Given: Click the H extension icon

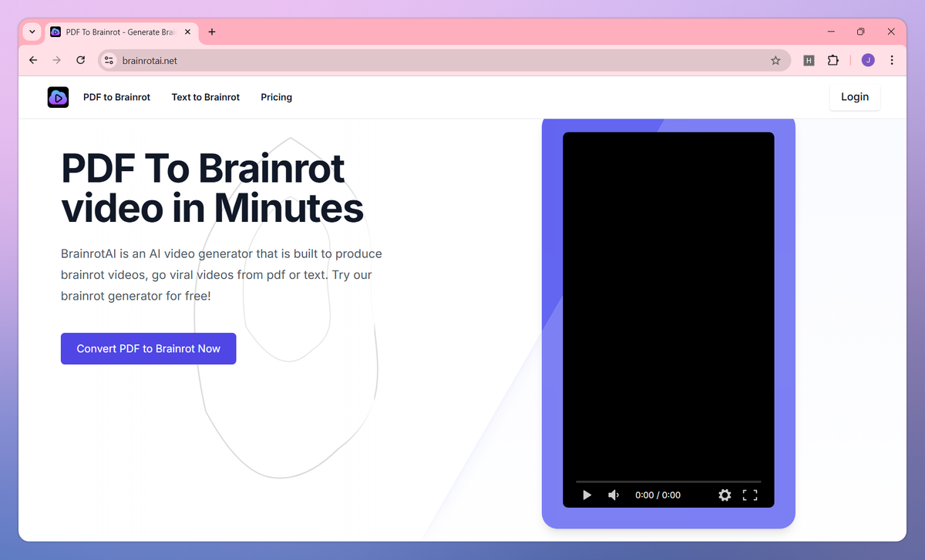Looking at the screenshot, I should 809,59.
